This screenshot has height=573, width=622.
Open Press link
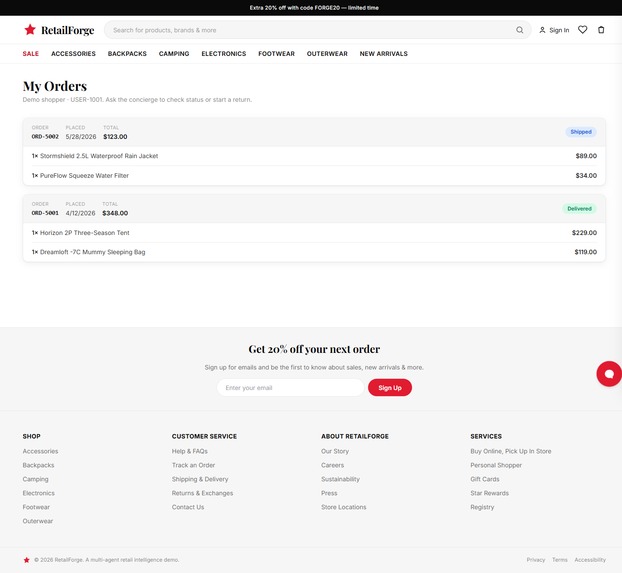coord(329,493)
